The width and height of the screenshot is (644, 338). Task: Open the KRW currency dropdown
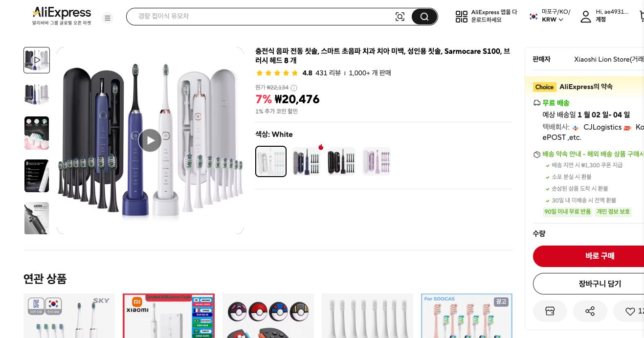coord(552,20)
